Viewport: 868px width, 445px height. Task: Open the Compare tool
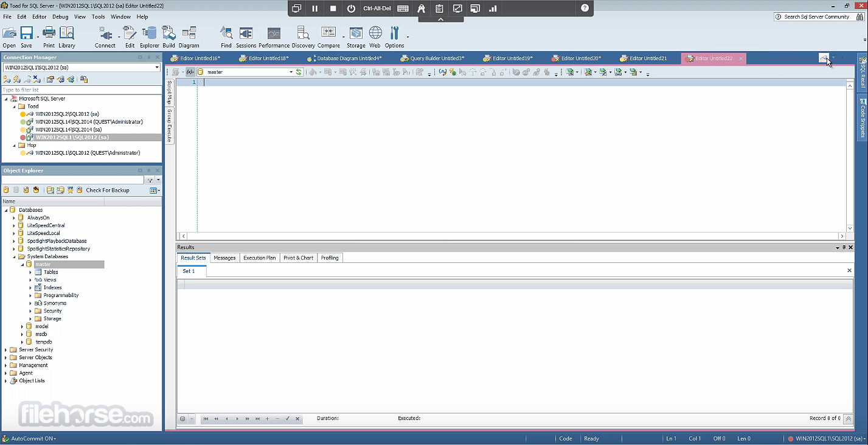point(328,37)
